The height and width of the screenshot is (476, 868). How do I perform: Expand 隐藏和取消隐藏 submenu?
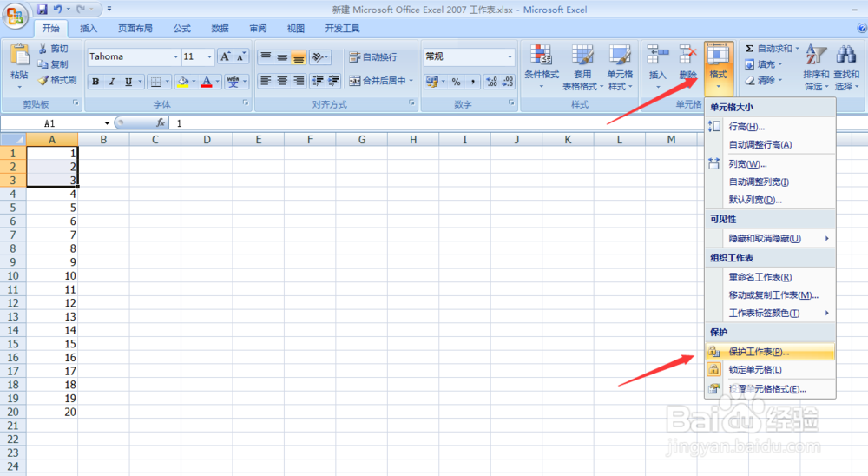pos(770,238)
